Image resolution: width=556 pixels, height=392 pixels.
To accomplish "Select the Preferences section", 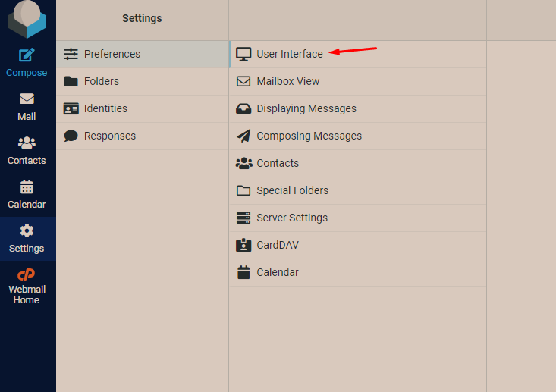I will pyautogui.click(x=112, y=54).
